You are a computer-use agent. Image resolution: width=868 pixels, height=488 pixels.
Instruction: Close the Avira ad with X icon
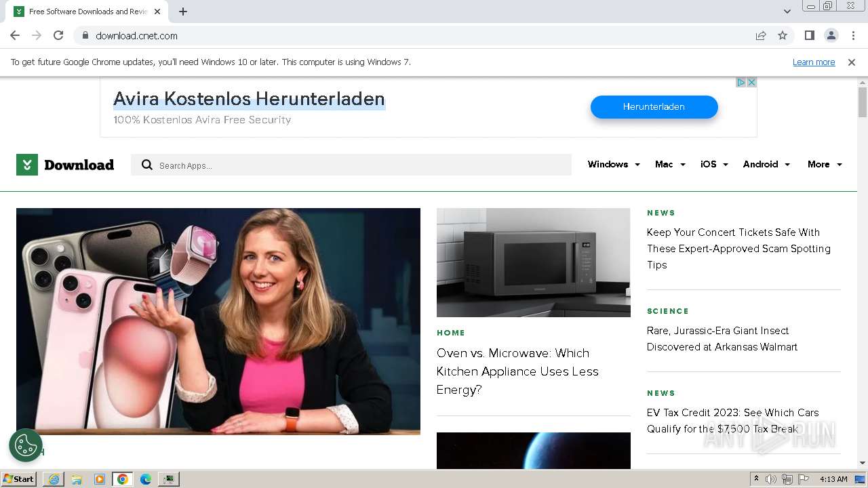751,82
